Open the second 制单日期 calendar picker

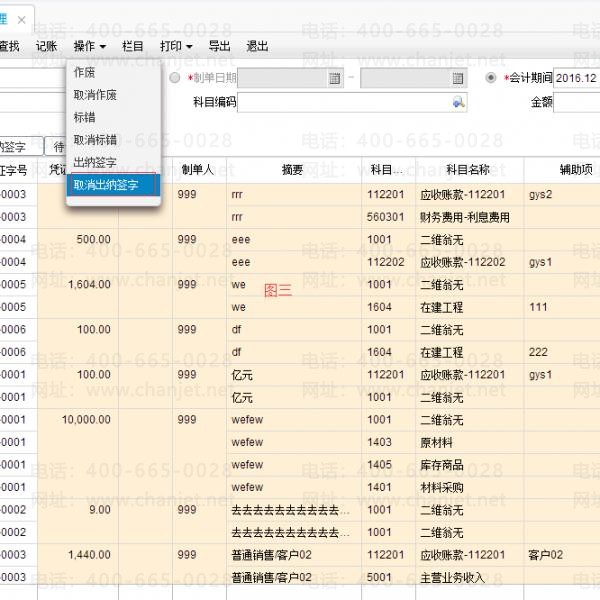tap(457, 78)
